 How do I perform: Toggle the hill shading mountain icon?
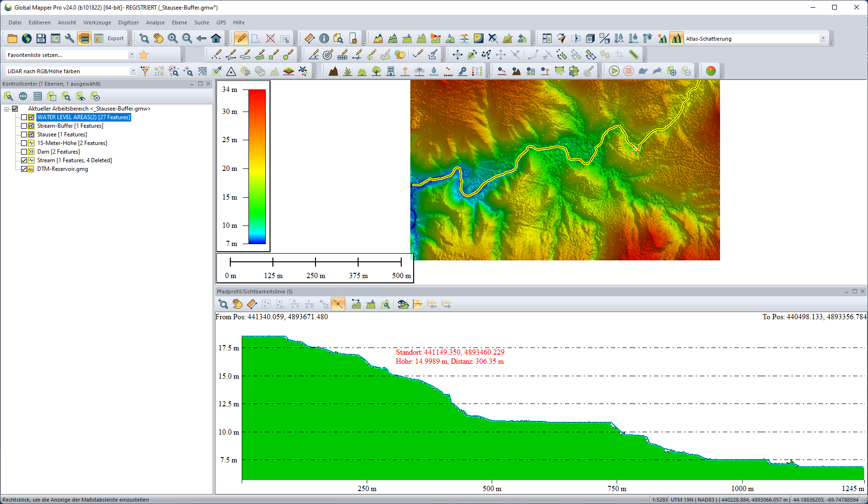pyautogui.click(x=676, y=38)
